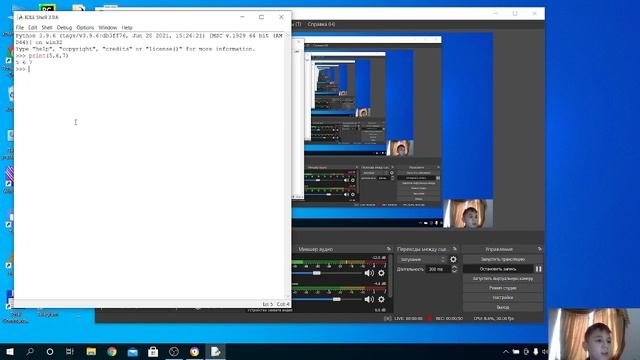Open the Edit menu in IDLE

[x=33, y=27]
